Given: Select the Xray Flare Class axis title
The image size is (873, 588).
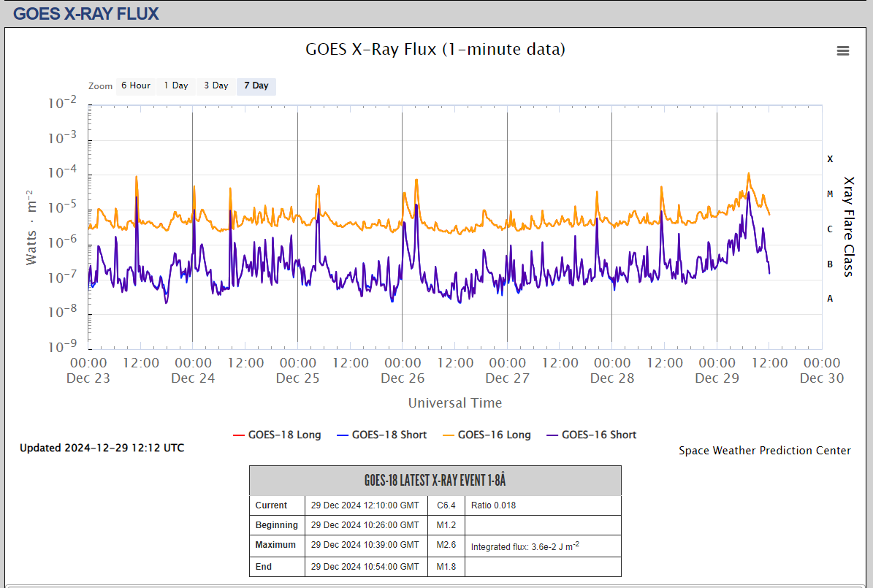Looking at the screenshot, I should [x=848, y=226].
